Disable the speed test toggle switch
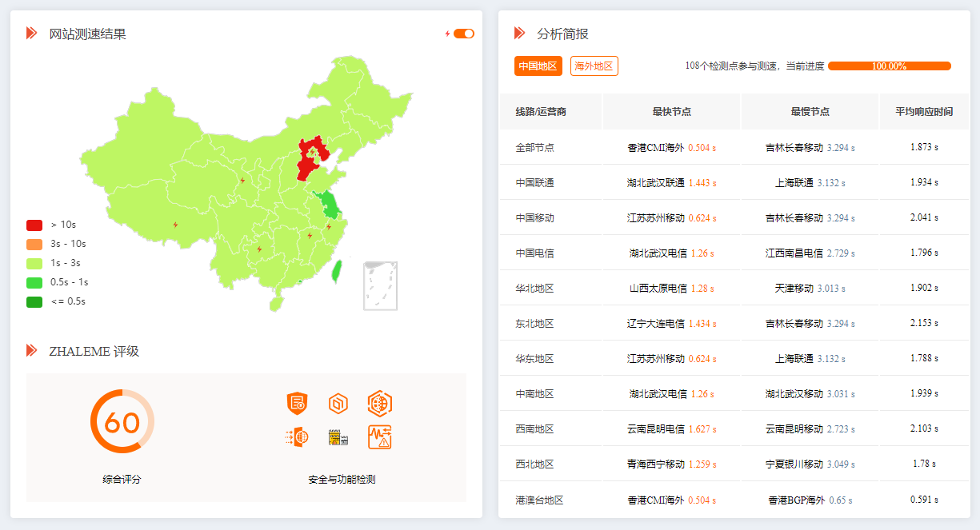The width and height of the screenshot is (980, 530). 462,34
